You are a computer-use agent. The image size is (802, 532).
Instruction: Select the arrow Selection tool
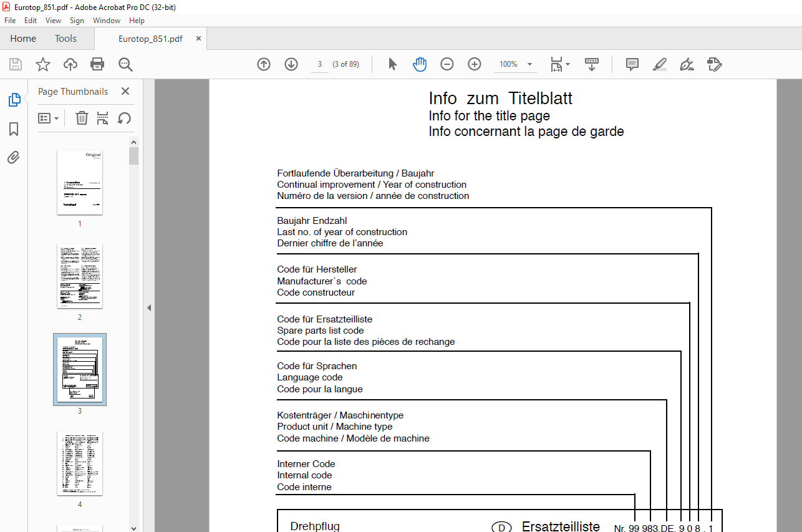[392, 64]
